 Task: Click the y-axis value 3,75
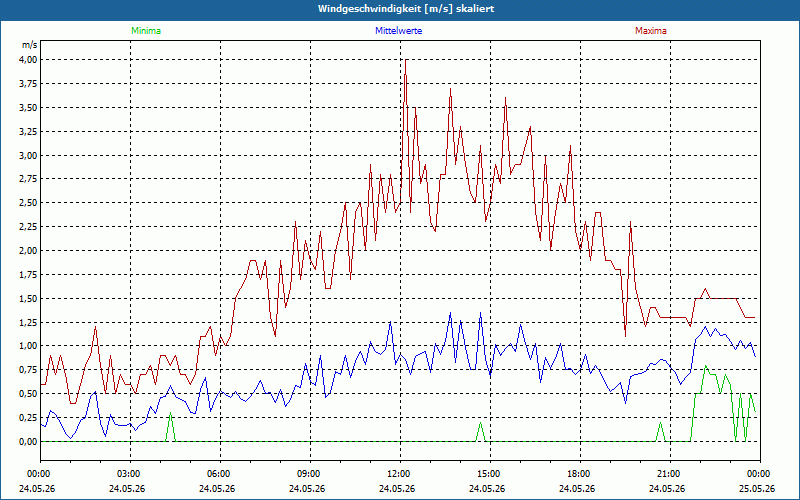point(28,84)
